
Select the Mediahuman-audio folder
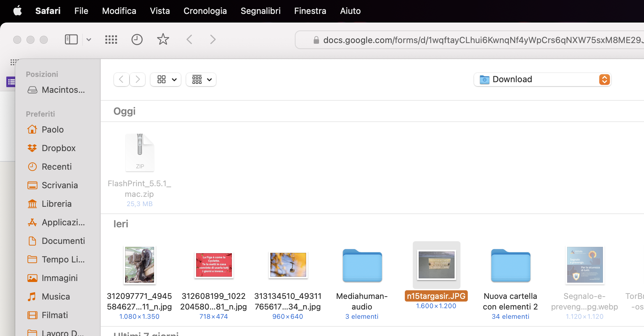362,265
